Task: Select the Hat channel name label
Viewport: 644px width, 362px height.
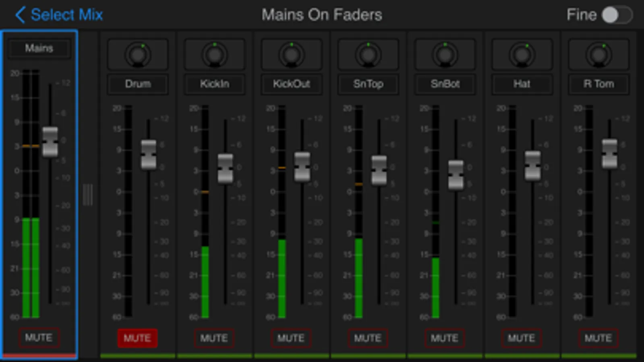Action: [x=522, y=84]
